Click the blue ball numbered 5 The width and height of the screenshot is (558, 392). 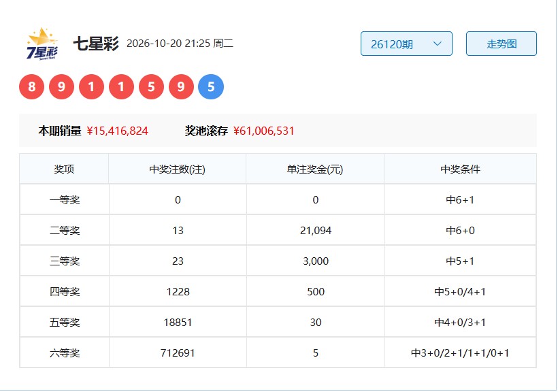(211, 86)
